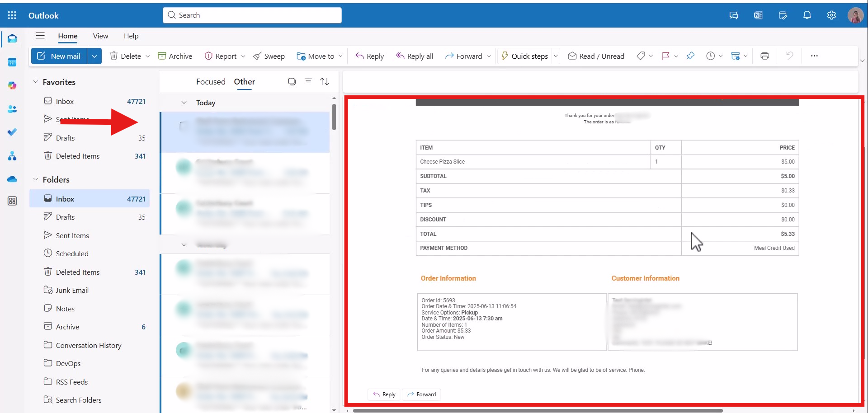
Task: Switch to the Focused inbox tab
Action: coord(211,82)
